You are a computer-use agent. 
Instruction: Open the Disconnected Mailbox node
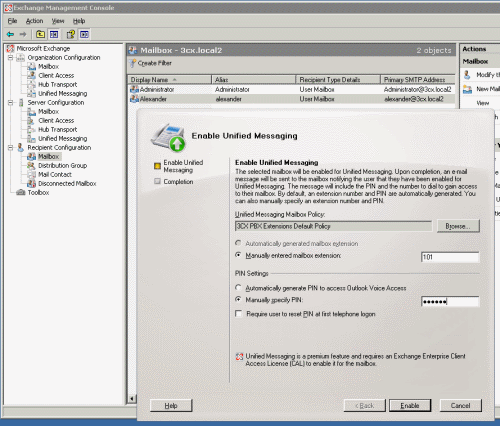(67, 184)
